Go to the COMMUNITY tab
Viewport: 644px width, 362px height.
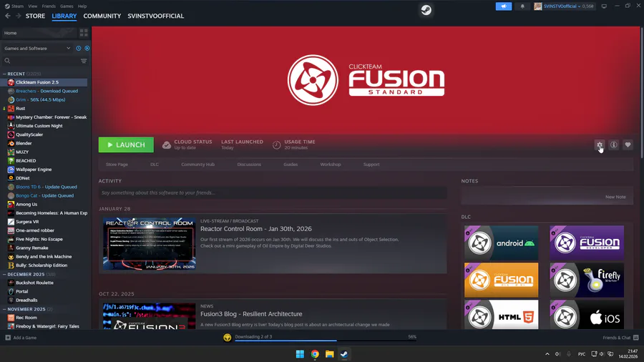(102, 16)
